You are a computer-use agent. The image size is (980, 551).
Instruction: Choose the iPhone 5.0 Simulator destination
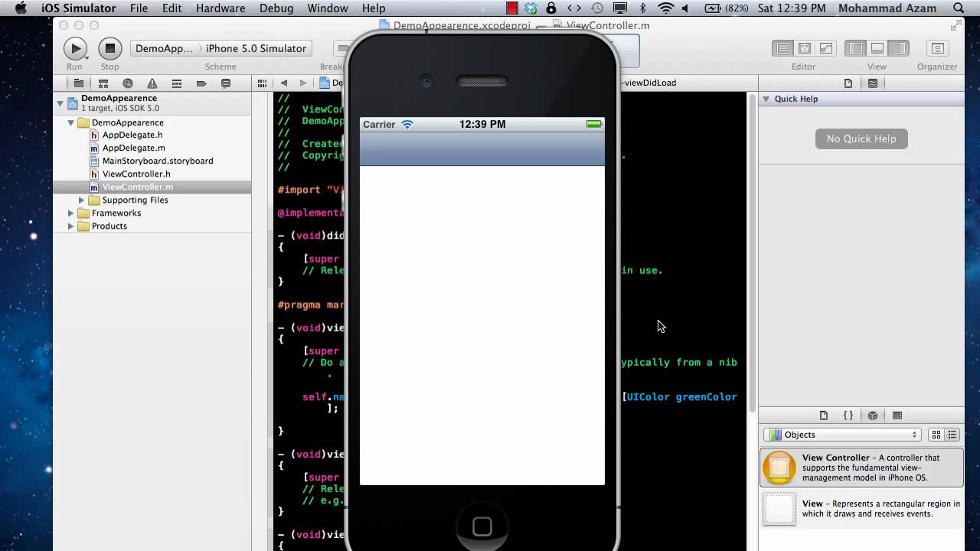click(256, 48)
